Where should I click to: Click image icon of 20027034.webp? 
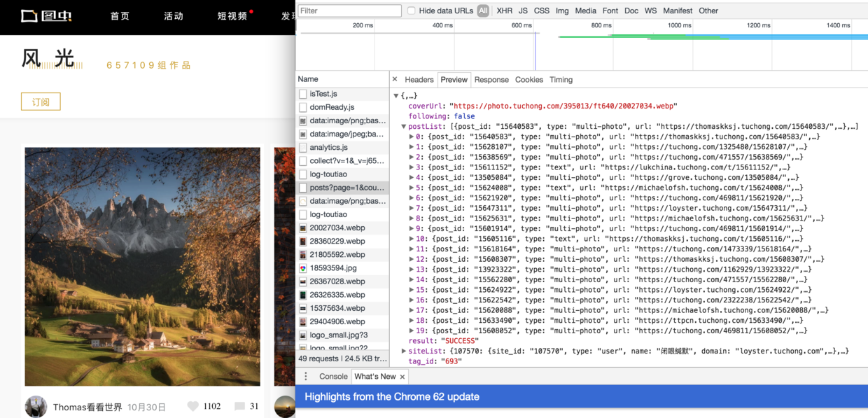(303, 228)
